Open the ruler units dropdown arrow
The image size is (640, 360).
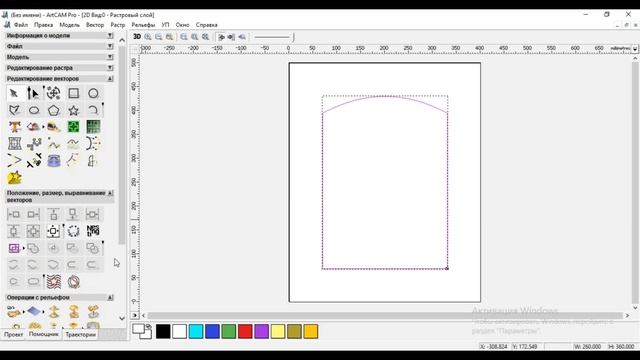635,49
